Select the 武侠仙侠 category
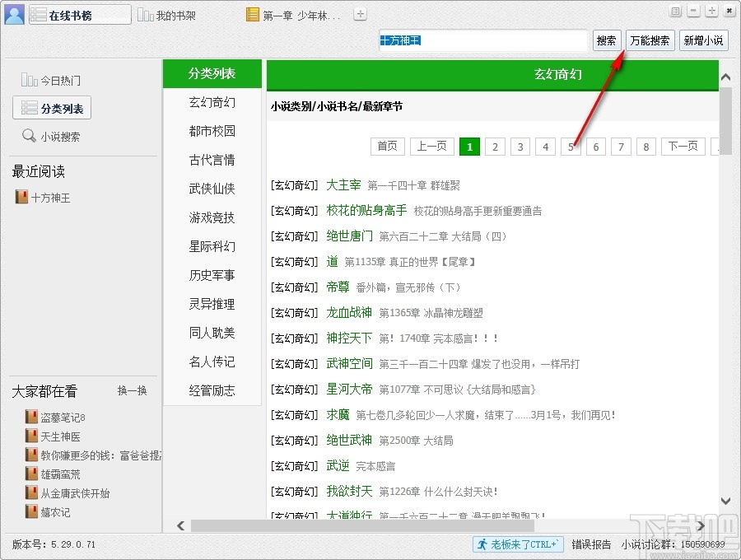The height and width of the screenshot is (560, 741). tap(212, 188)
